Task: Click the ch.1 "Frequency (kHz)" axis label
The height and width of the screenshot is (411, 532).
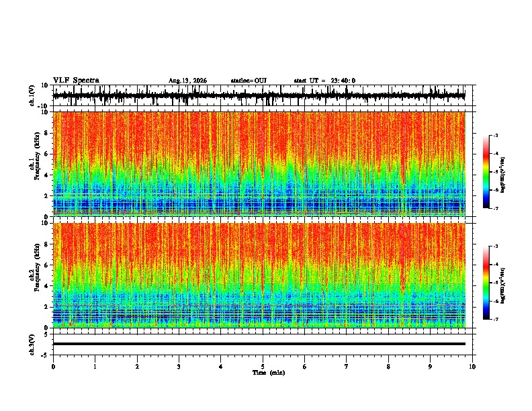Action: pos(37,156)
